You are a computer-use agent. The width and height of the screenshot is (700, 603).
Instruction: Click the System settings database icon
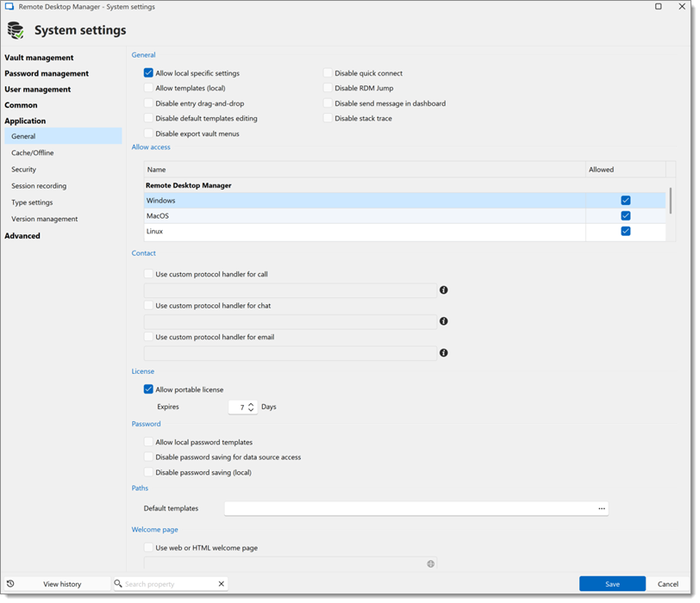pyautogui.click(x=16, y=30)
